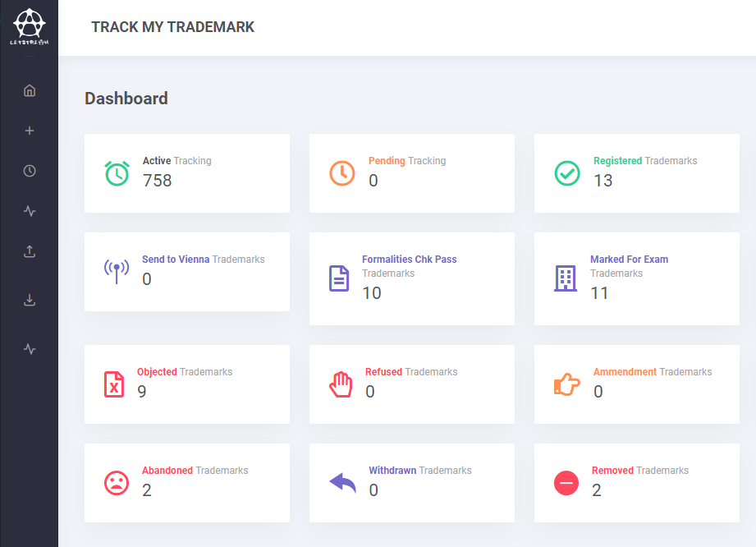Select the Pending Tracking label

click(407, 161)
